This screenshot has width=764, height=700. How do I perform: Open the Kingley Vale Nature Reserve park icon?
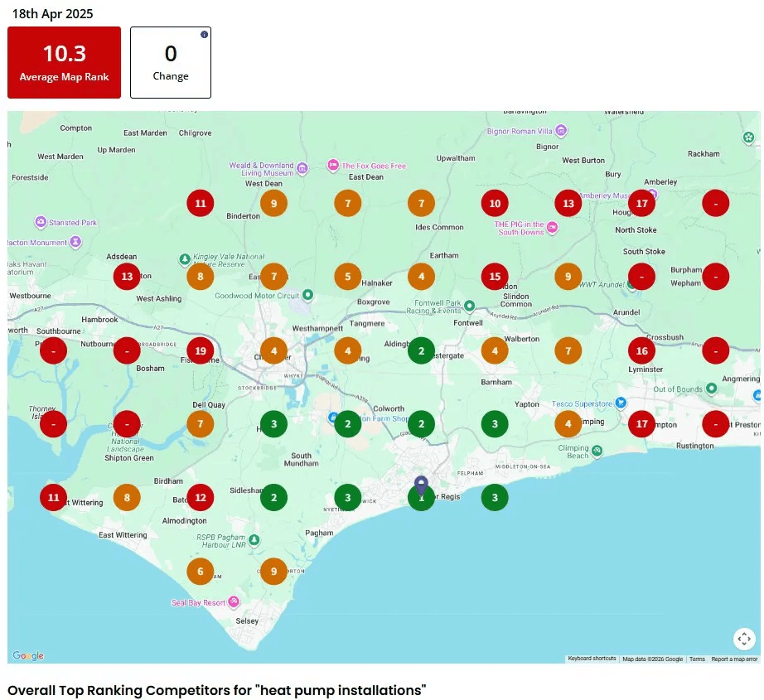pyautogui.click(x=185, y=258)
